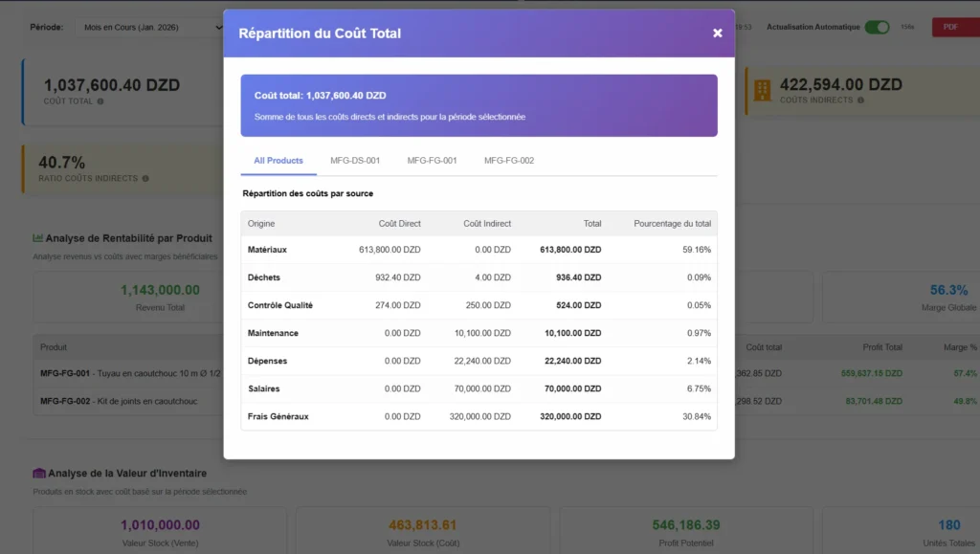Click the info icon beside COÛTS INDIRECTS
980x554 pixels.
click(x=860, y=100)
